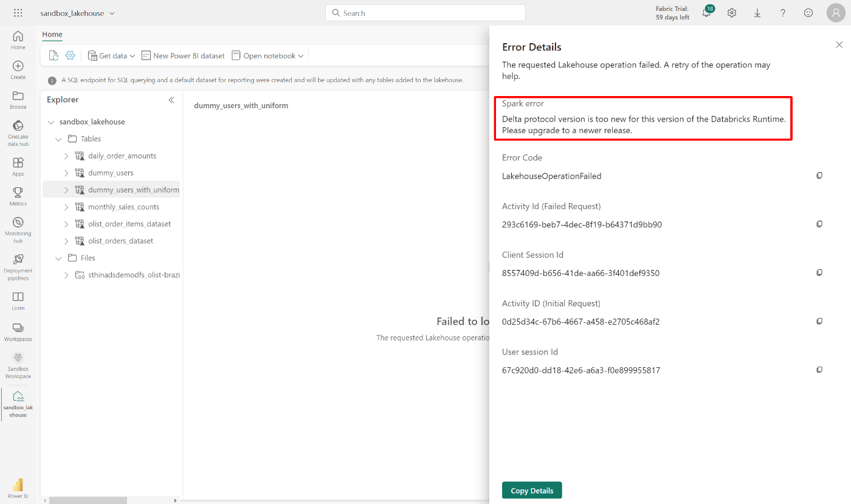
Task: Open Metrics in left navigation
Action: tap(18, 196)
